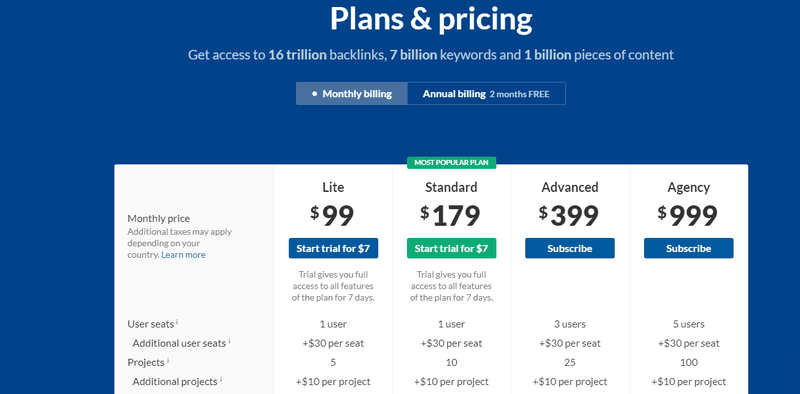The image size is (800, 394).
Task: Click info icon beside Additional user seats
Action: pyautogui.click(x=229, y=341)
